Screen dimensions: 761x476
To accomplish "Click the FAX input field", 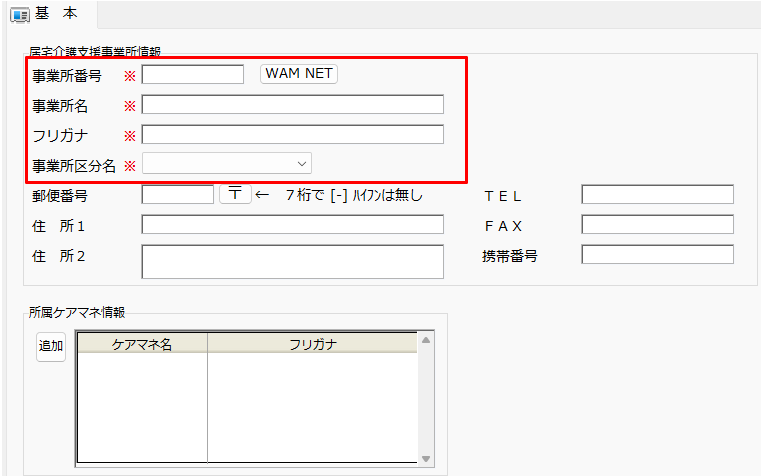I will 658,225.
